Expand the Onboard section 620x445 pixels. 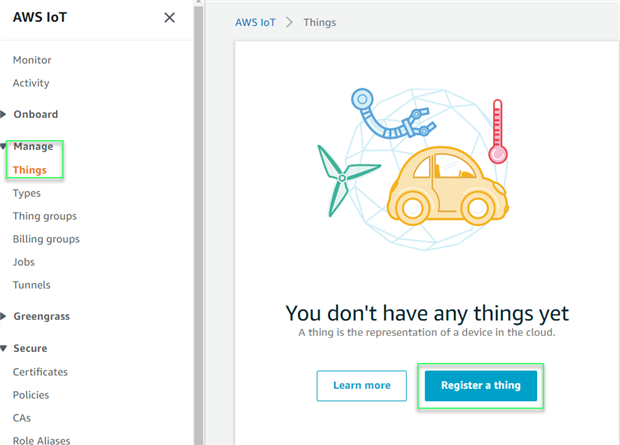point(4,114)
